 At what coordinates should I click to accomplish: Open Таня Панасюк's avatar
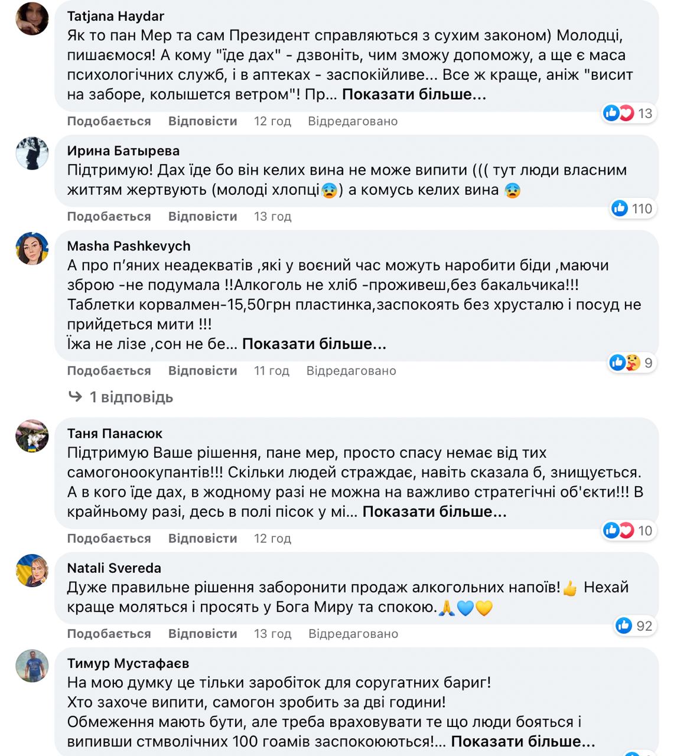pos(32,436)
